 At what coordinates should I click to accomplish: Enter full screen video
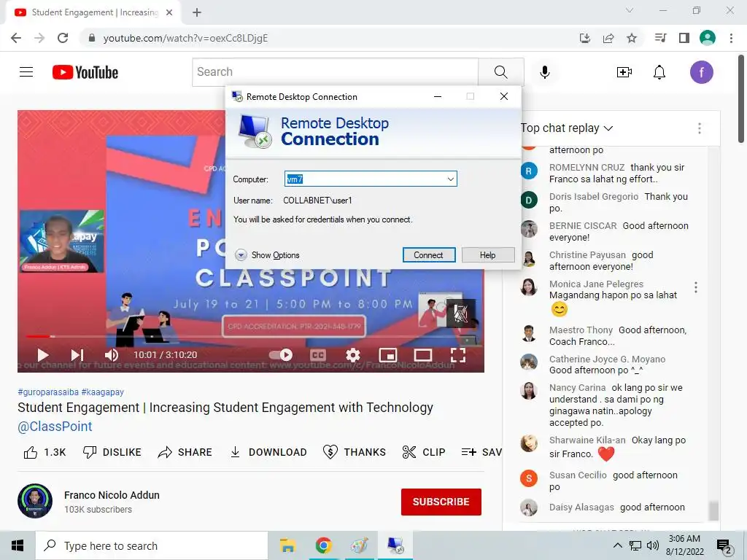tap(458, 355)
